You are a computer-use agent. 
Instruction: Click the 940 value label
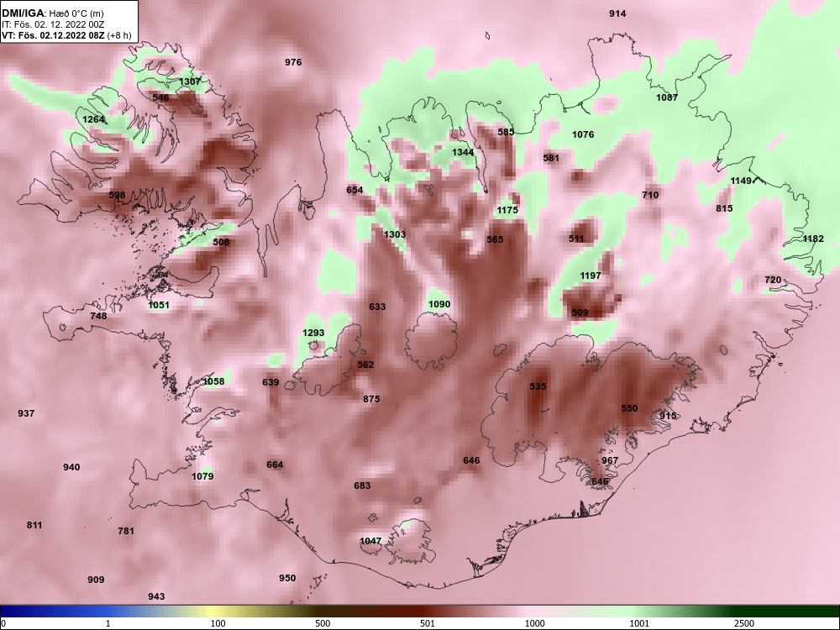[71, 466]
